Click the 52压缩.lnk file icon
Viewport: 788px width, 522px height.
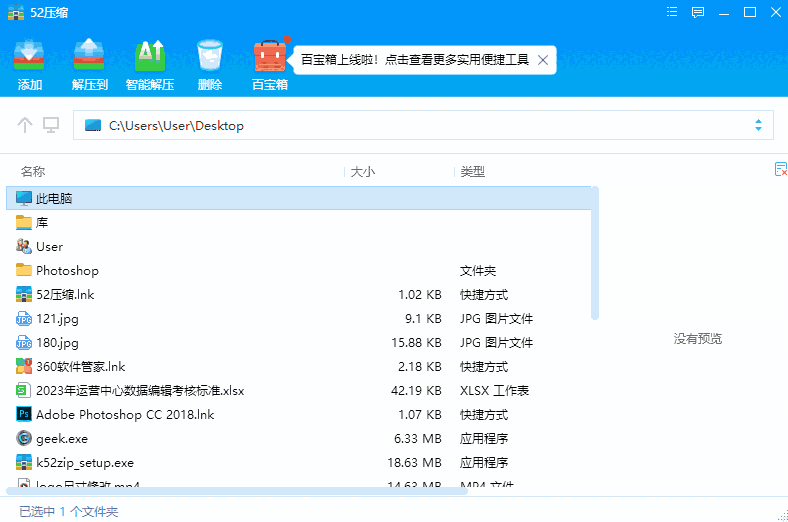point(24,294)
